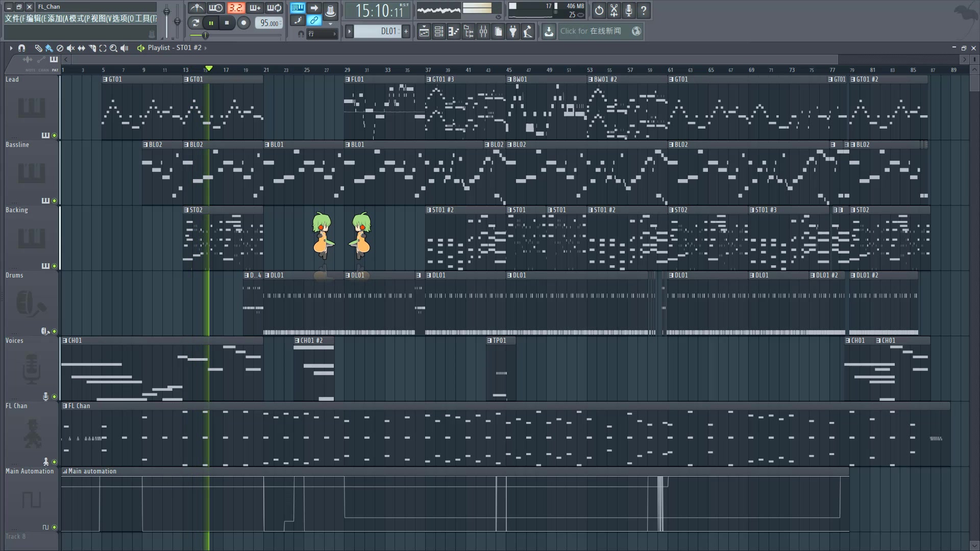The image size is (980, 551).
Task: Activate the Zoom tool in the playlist toolbar
Action: click(113, 48)
